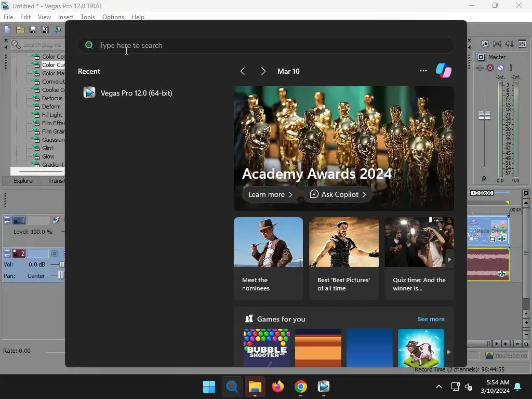
Task: Click the Event FX icon on video clip
Action: [x=502, y=239]
